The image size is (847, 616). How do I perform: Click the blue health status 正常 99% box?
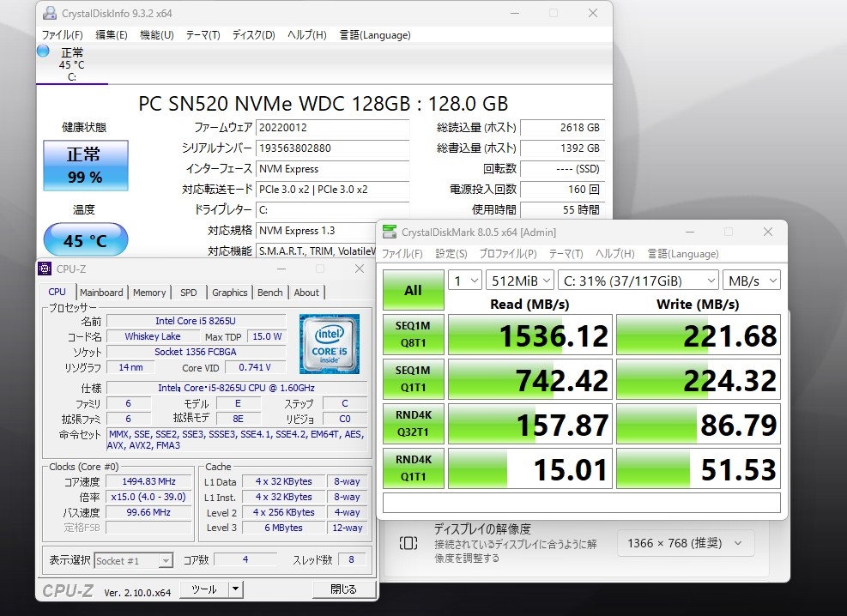pos(85,166)
